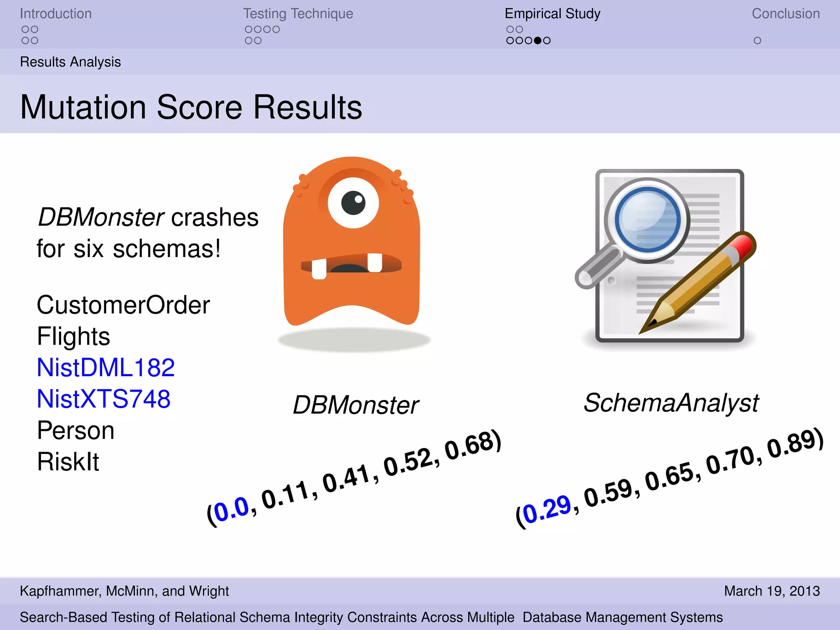Click the blue 0.0 score value
Image resolution: width=840 pixels, height=630 pixels.
(232, 509)
